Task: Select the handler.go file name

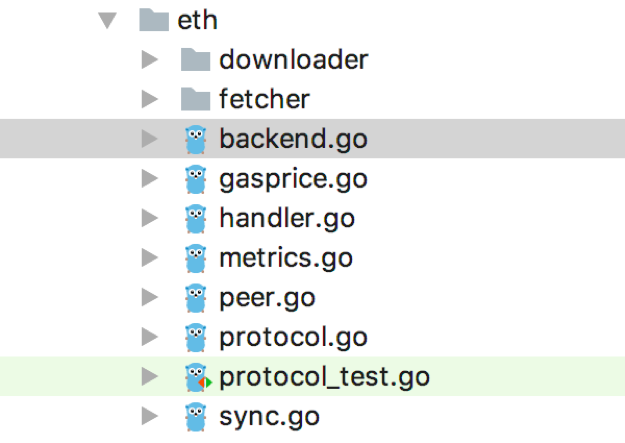Action: pos(287,219)
